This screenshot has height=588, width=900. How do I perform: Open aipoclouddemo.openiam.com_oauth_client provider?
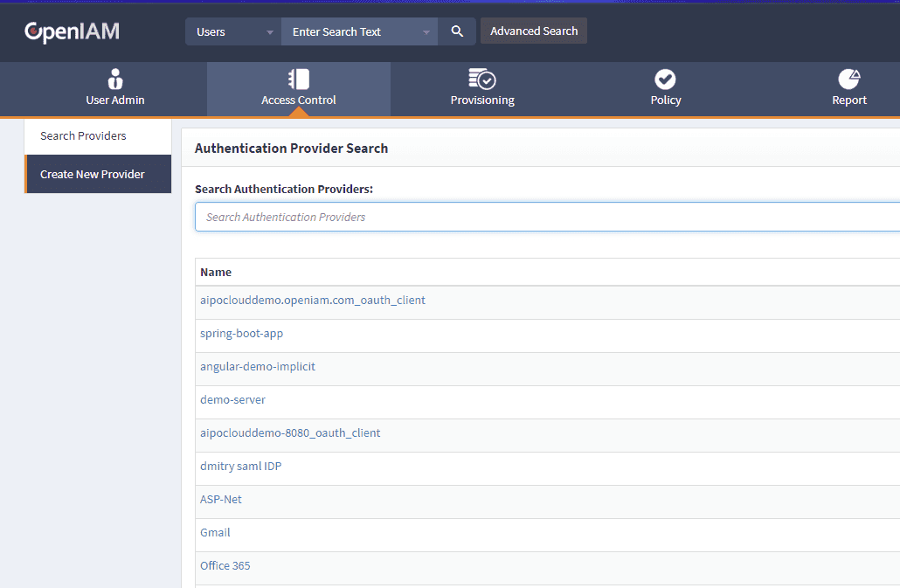click(x=313, y=301)
